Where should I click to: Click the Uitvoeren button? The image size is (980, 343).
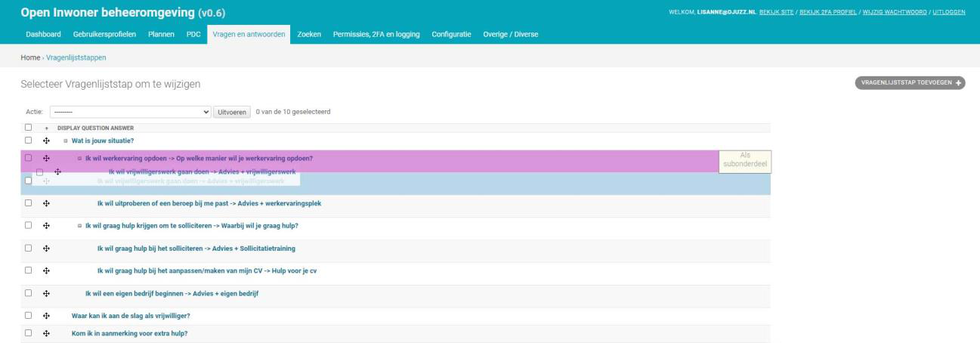point(233,112)
